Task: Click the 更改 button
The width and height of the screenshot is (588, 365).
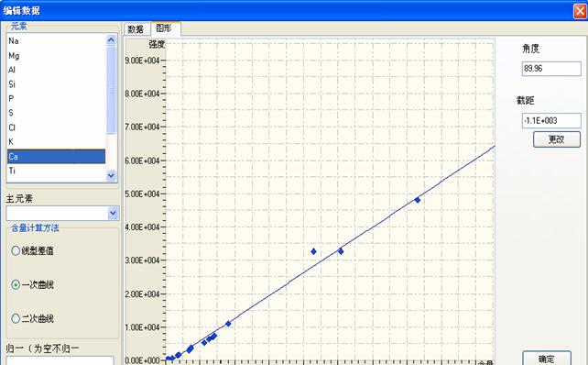Action: coord(557,139)
